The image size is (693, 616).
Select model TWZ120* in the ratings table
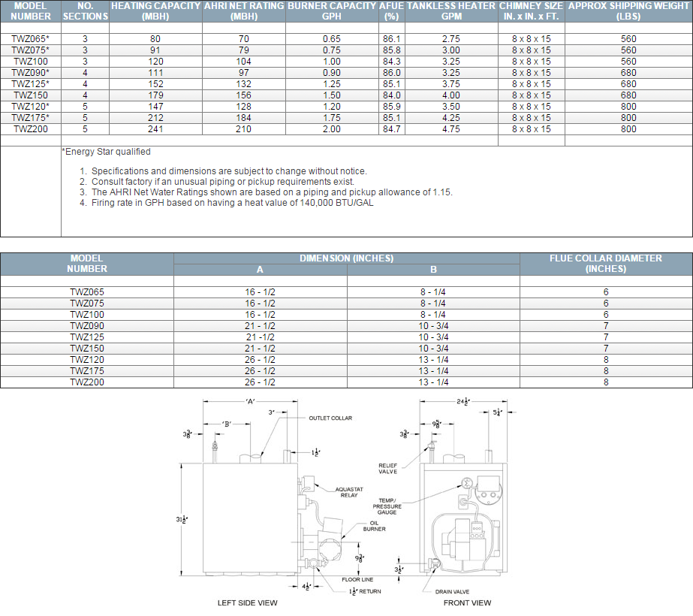click(x=31, y=107)
